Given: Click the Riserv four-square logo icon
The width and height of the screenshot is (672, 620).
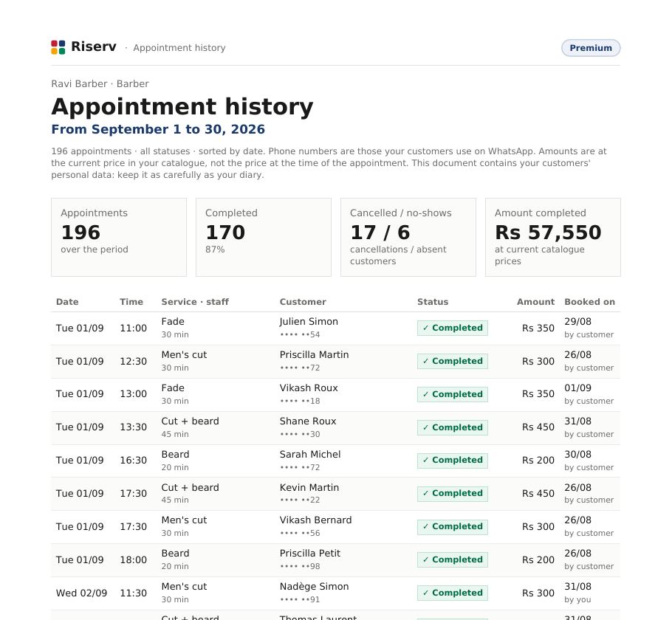Looking at the screenshot, I should click(x=58, y=47).
